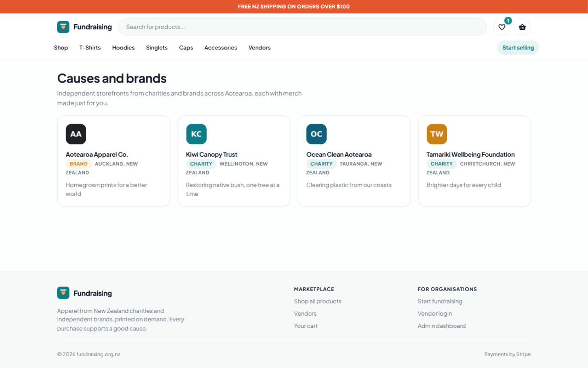Browse the T-Shirts category
Screen dimensions: 588x368
90,48
